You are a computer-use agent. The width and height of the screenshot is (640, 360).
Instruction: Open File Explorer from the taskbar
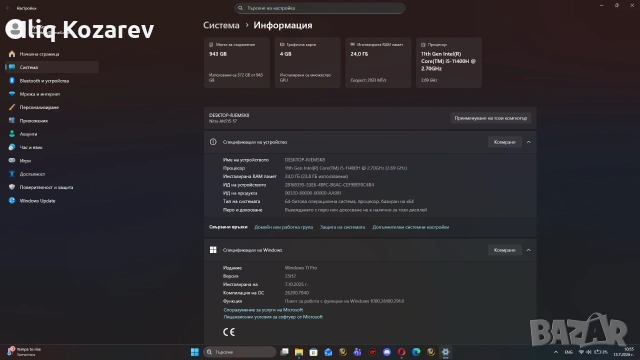[x=299, y=352]
